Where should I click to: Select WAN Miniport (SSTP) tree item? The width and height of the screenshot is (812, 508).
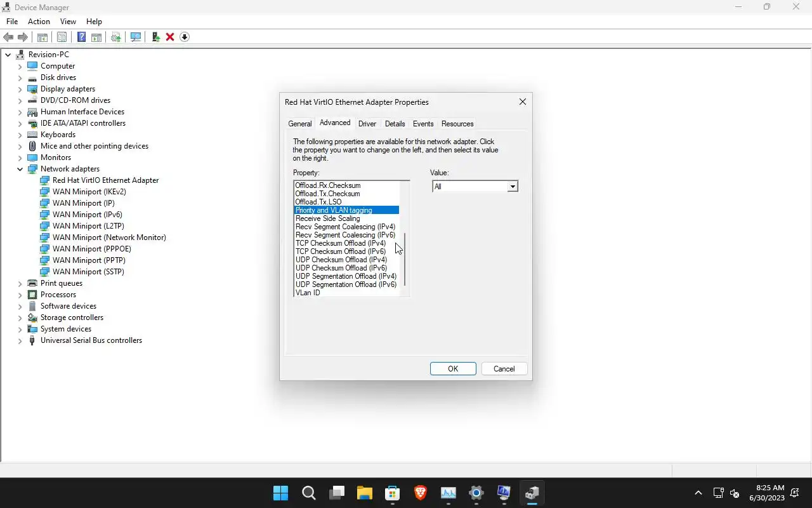pyautogui.click(x=88, y=272)
